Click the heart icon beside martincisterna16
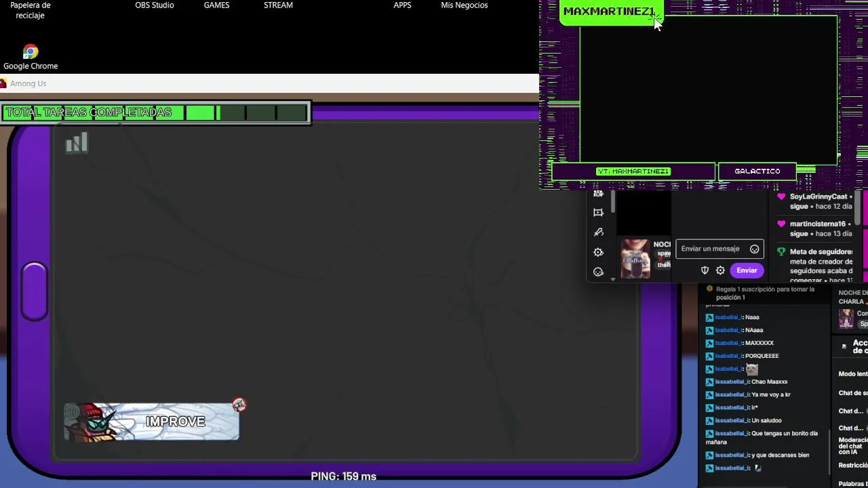Image resolution: width=868 pixels, height=488 pixels. click(x=781, y=224)
